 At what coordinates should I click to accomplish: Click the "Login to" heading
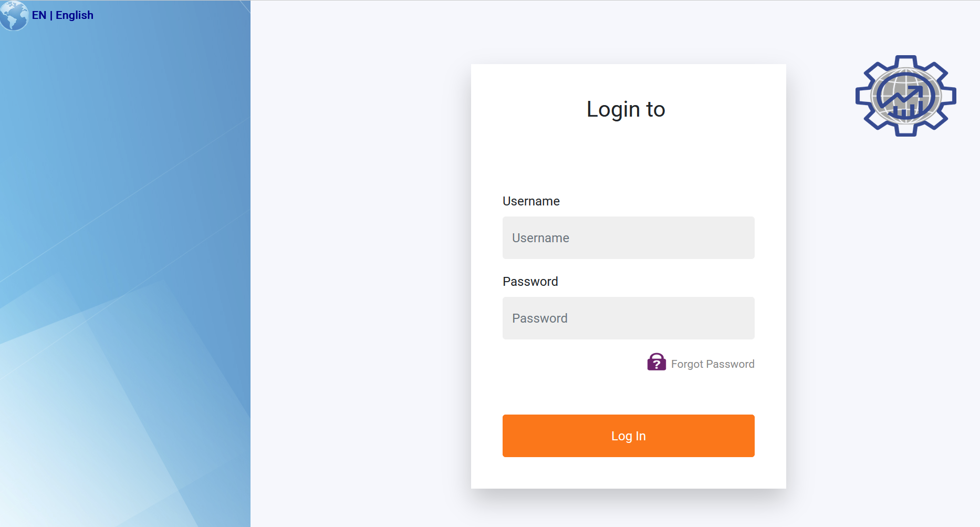[x=625, y=109]
